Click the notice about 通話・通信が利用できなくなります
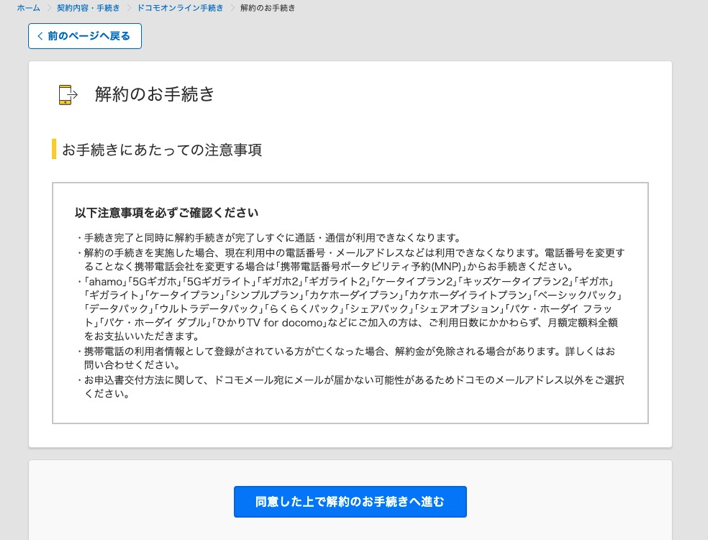 269,237
